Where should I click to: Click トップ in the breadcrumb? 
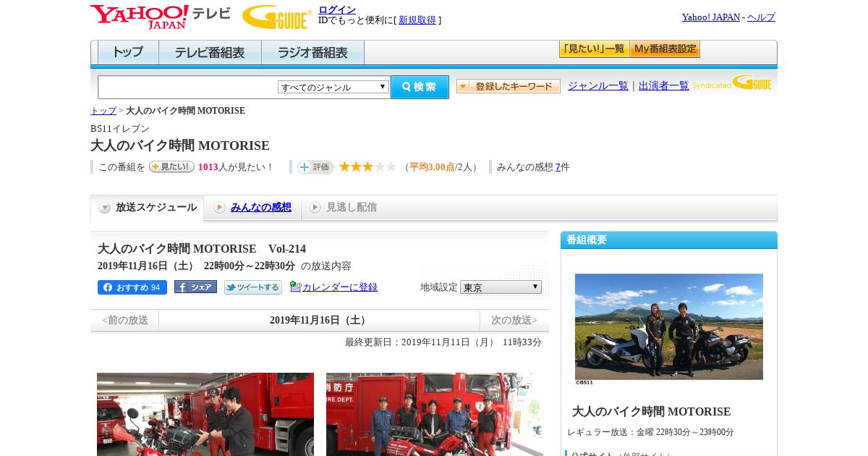(103, 111)
